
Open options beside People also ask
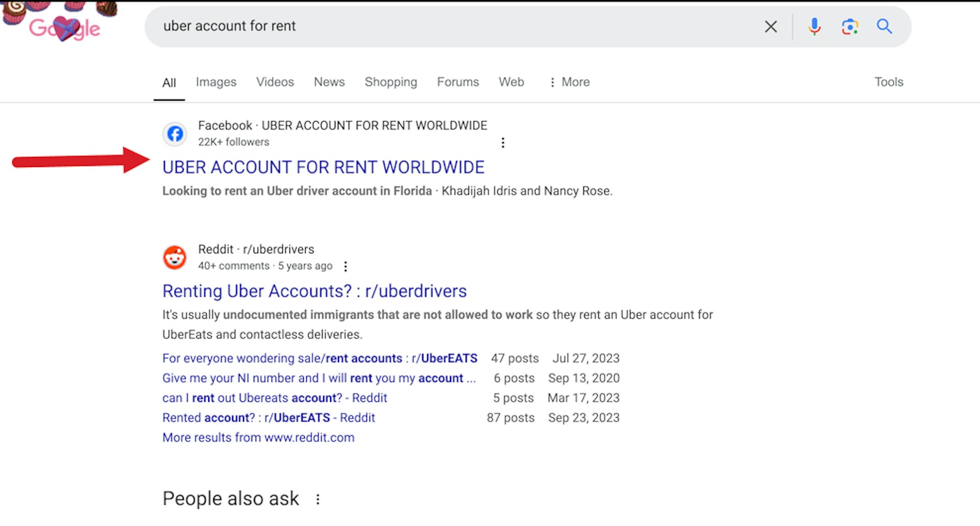tap(318, 499)
